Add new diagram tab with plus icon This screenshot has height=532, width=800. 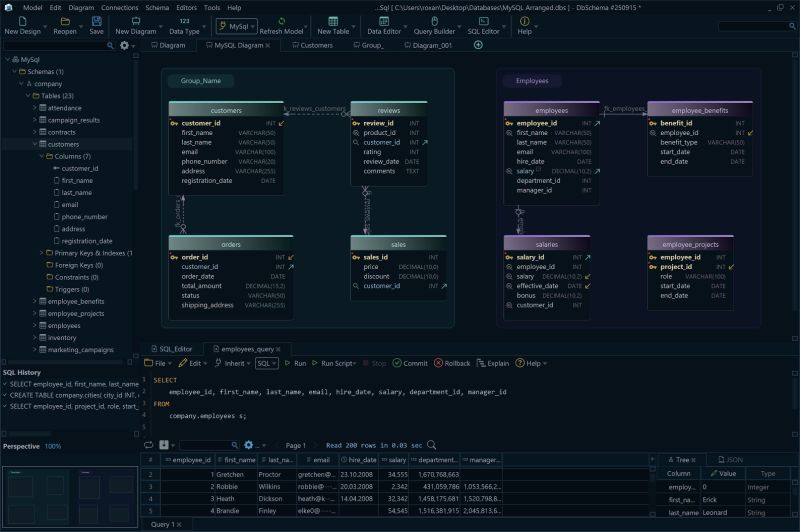click(478, 45)
